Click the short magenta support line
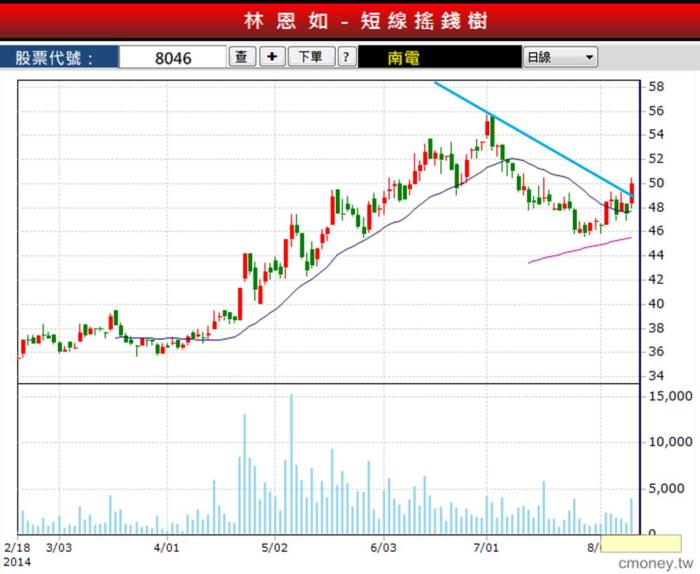The height and width of the screenshot is (574, 700). click(x=580, y=249)
